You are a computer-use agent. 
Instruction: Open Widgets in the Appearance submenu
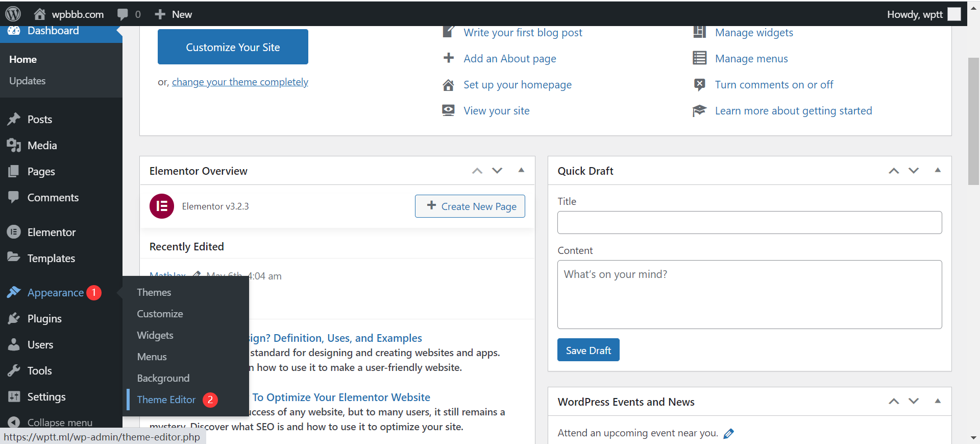click(x=155, y=335)
